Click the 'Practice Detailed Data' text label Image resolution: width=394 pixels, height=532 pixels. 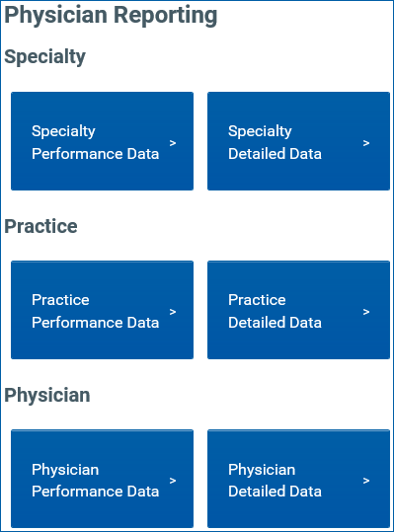click(275, 311)
